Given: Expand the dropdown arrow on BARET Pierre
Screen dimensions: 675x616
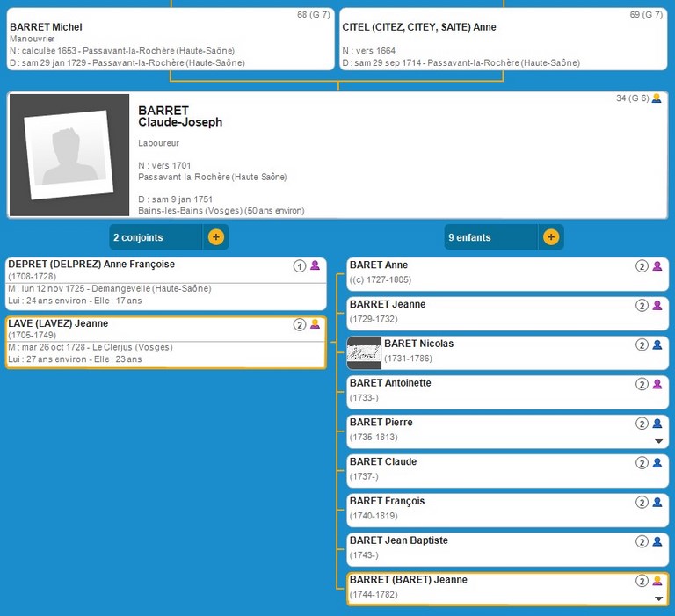Looking at the screenshot, I should [x=658, y=441].
